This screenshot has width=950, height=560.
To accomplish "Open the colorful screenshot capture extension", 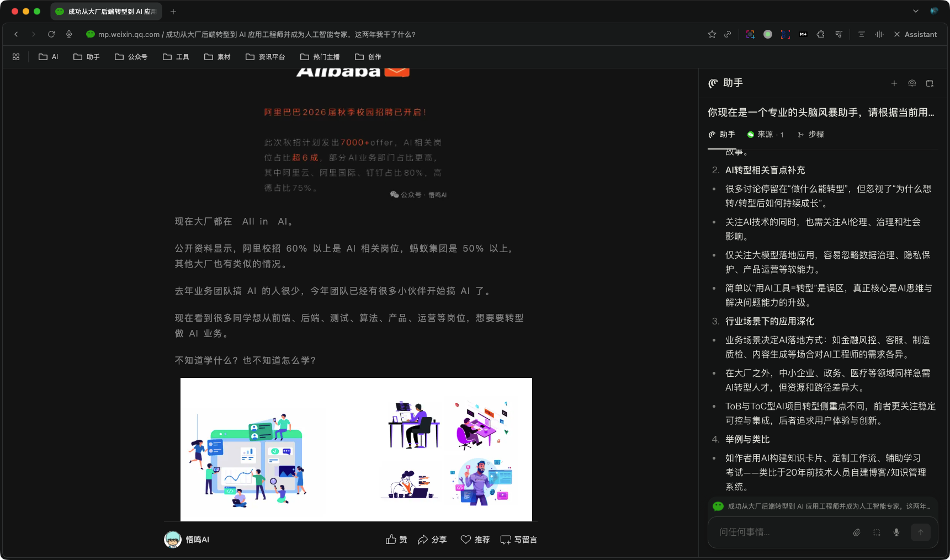I will click(750, 34).
